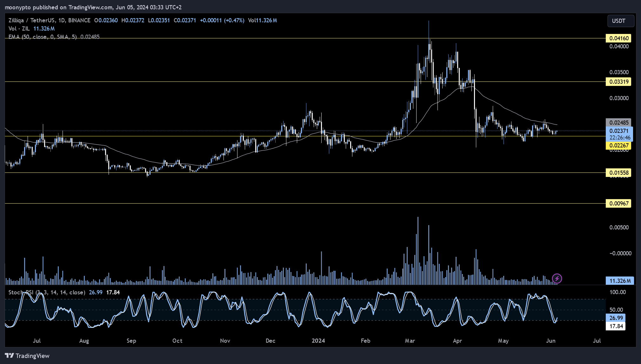Click the Sep label on time axis

[131, 341]
